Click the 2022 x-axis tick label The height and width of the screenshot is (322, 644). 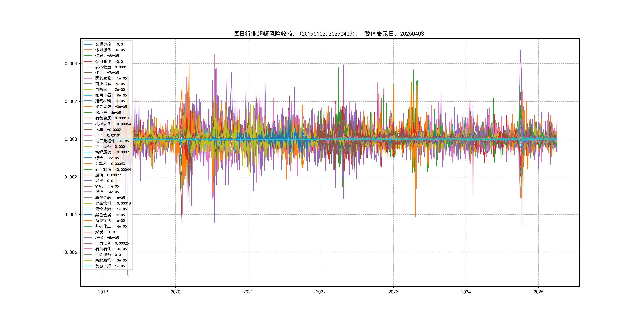tap(321, 292)
